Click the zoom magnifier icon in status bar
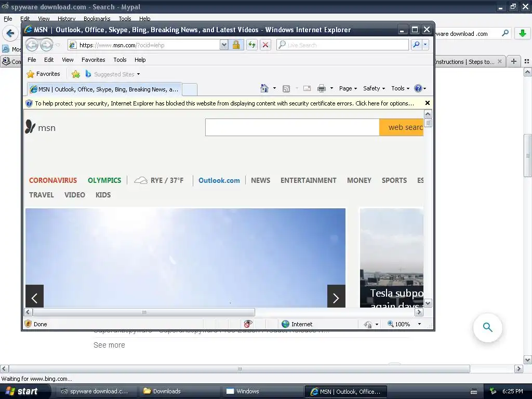This screenshot has width=532, height=399. point(391,324)
